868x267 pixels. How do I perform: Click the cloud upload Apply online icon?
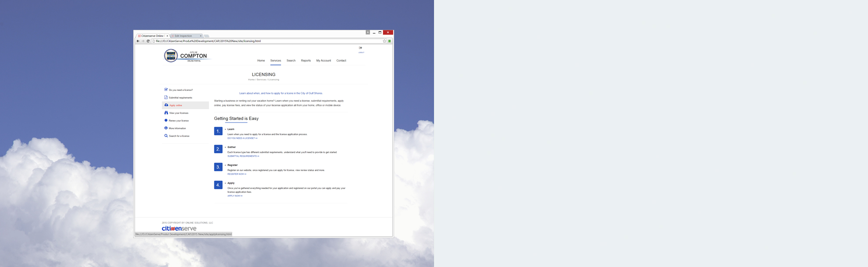166,105
